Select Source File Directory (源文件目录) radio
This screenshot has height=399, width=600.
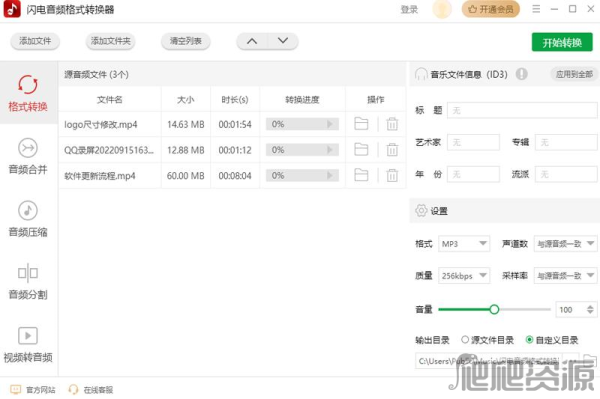click(465, 339)
